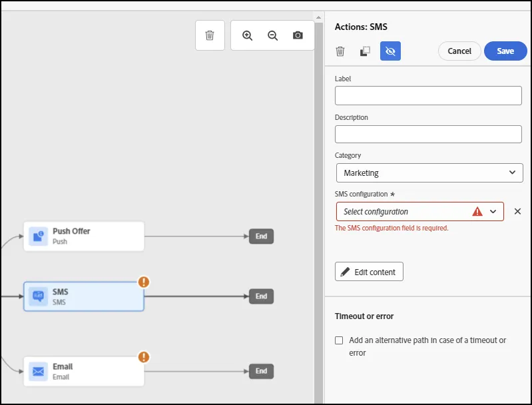Click into the Description input field
The height and width of the screenshot is (405, 532).
(428, 134)
